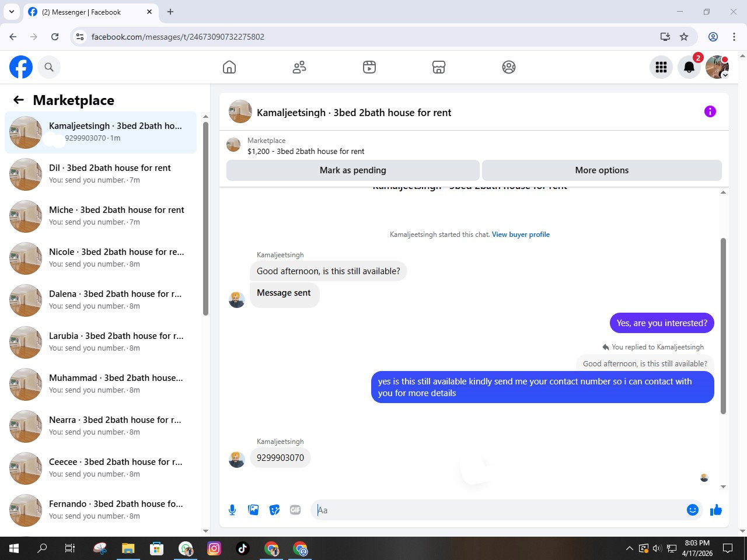Open the Chrome three-dot menu
This screenshot has height=560, width=747.
point(734,37)
